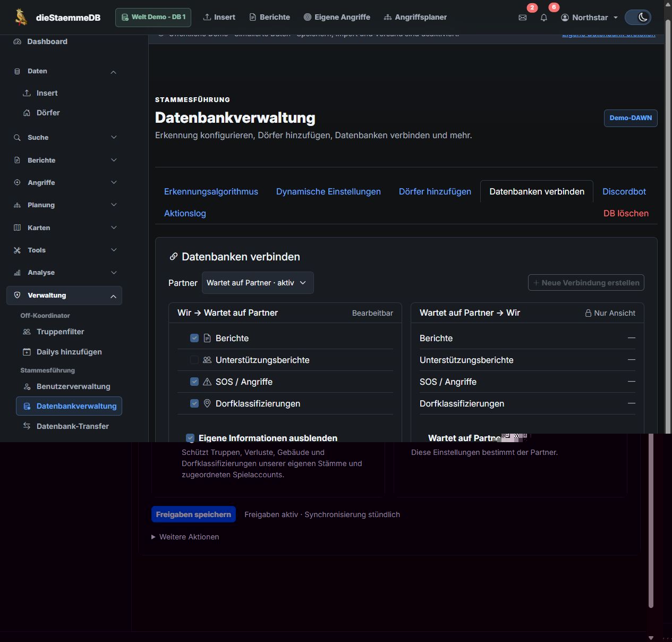672x642 pixels.
Task: Click the Insert upload icon in sidebar
Action: (27, 93)
